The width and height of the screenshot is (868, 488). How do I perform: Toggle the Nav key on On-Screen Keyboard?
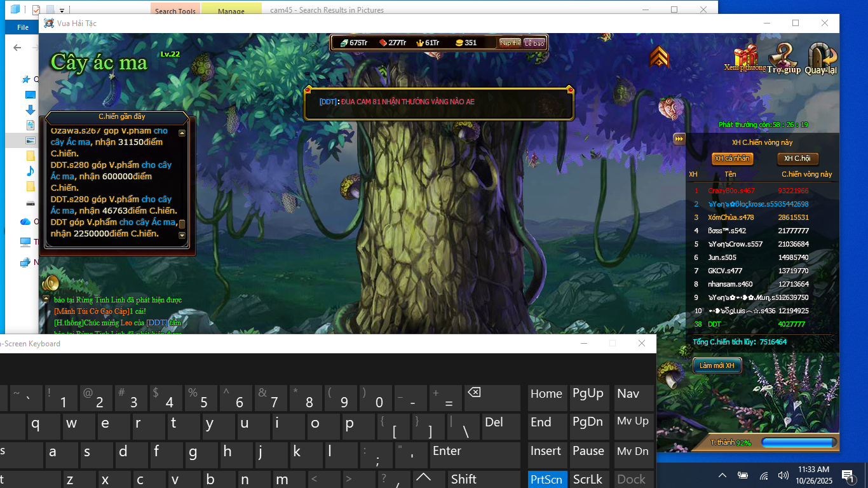(634, 397)
